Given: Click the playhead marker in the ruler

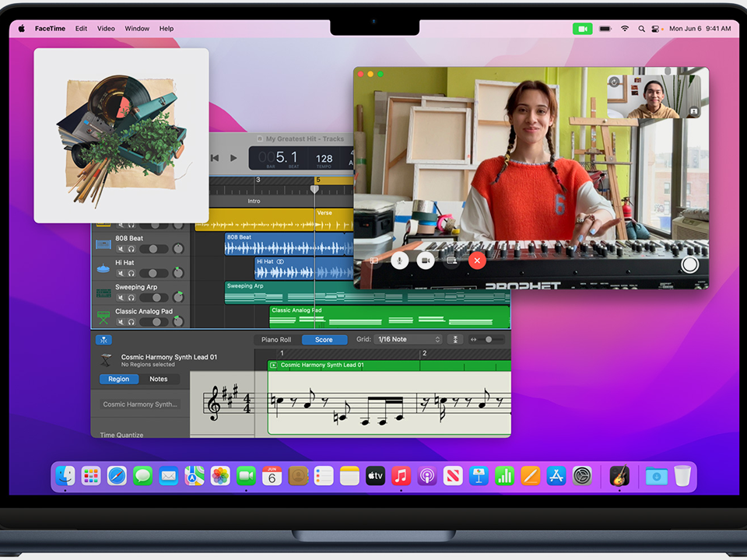Looking at the screenshot, I should pyautogui.click(x=314, y=189).
